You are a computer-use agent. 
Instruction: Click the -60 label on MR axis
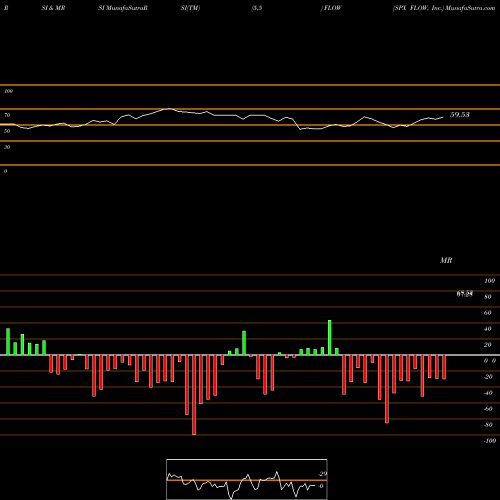[x=488, y=409]
